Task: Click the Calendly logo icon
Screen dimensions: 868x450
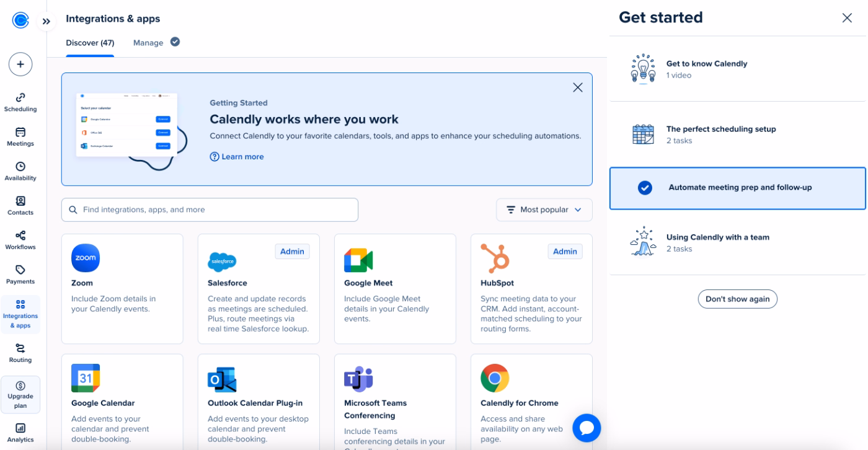Action: point(20,20)
